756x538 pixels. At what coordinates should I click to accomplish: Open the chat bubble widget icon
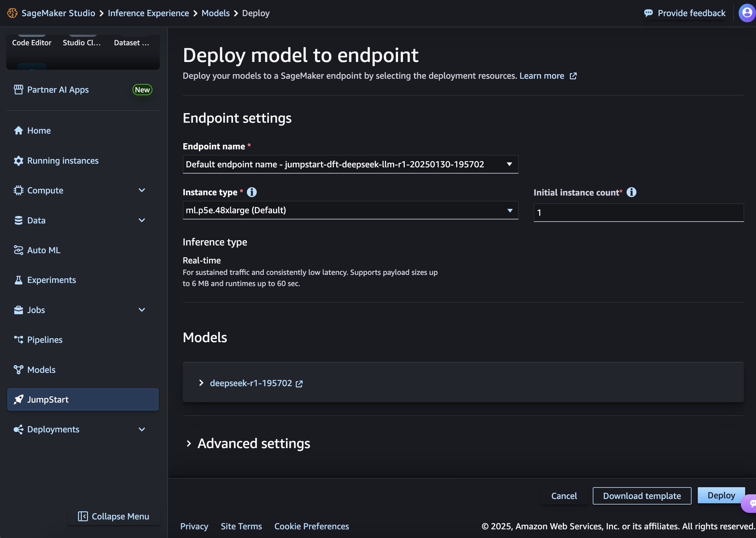[x=751, y=504]
